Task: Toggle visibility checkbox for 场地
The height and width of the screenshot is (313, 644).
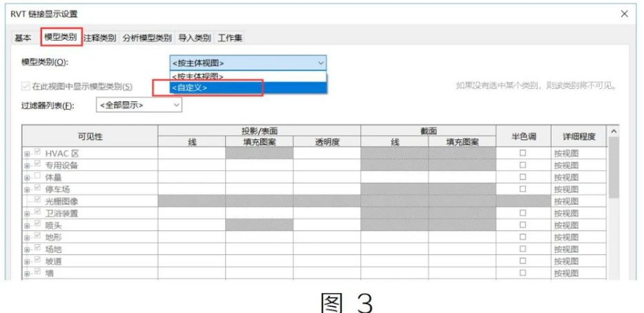Action: [x=38, y=248]
